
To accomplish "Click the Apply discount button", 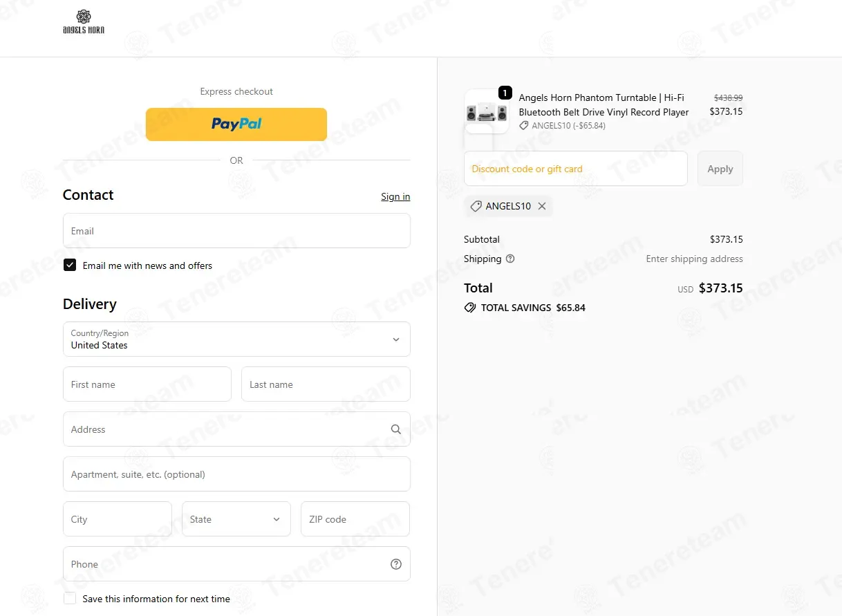I will click(x=720, y=169).
